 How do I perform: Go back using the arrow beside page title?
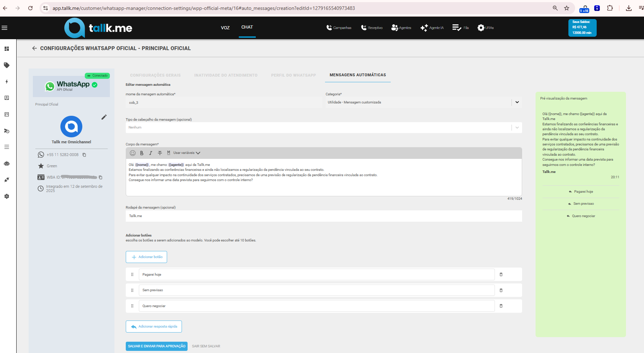(34, 48)
